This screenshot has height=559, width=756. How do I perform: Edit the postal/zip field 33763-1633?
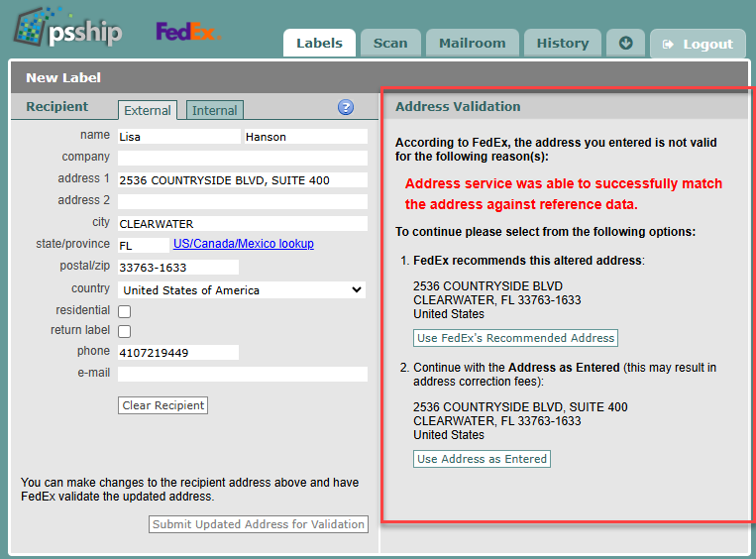[178, 268]
